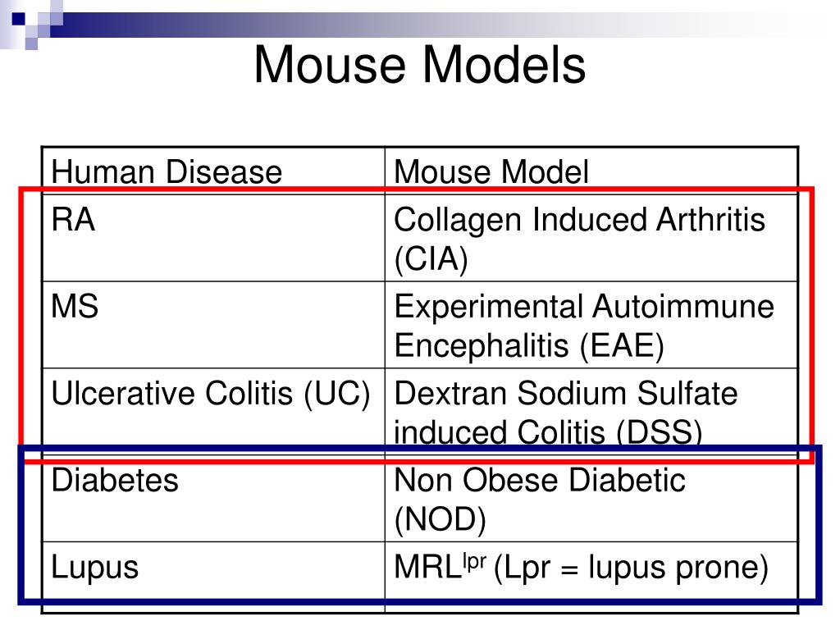The width and height of the screenshot is (840, 630).
Task: Select the 'Mouse Model' header cell
Action: coord(591,171)
